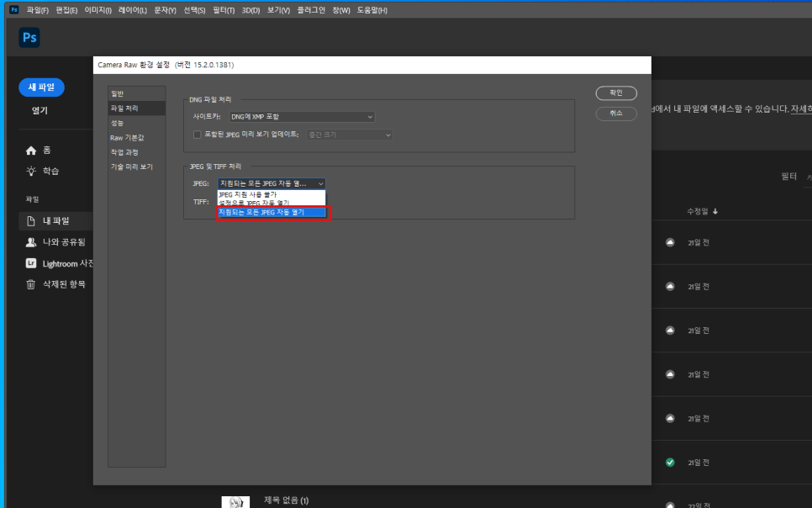Open 나와 공유됨 people icon
The width and height of the screenshot is (812, 508).
[31, 242]
